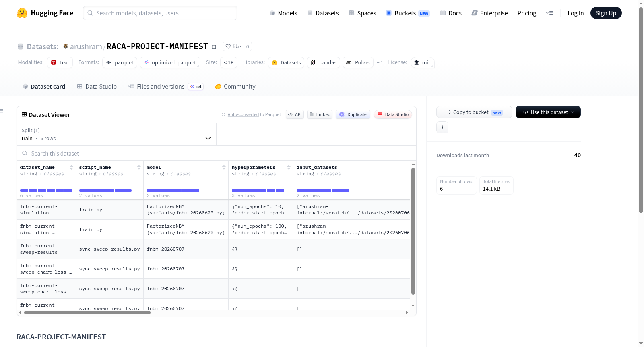644x347 pixels.
Task: Open the arushram user profile link
Action: pos(86,46)
